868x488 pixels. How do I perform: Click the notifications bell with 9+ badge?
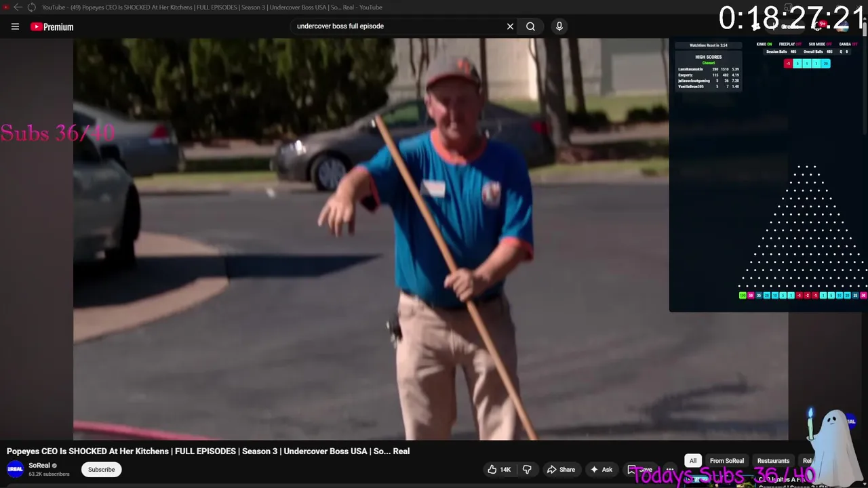[818, 26]
